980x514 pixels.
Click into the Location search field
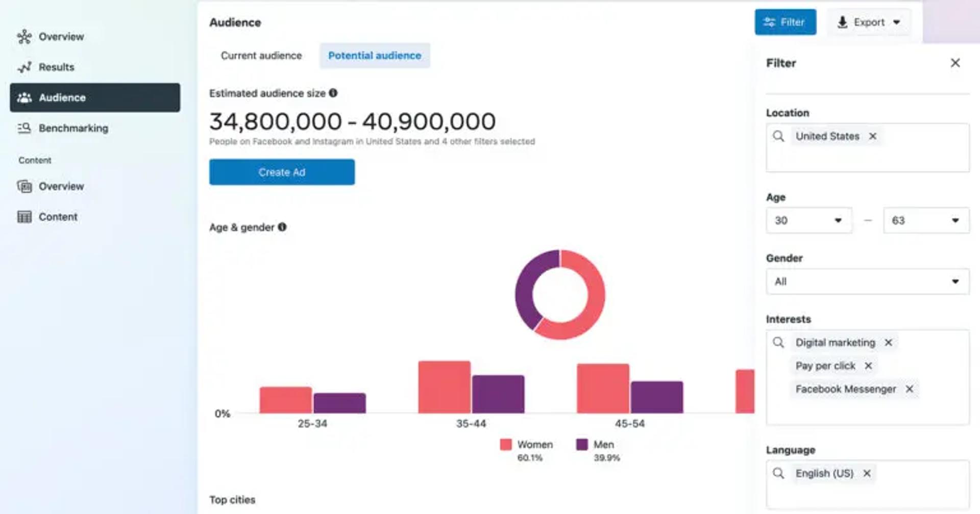point(868,147)
